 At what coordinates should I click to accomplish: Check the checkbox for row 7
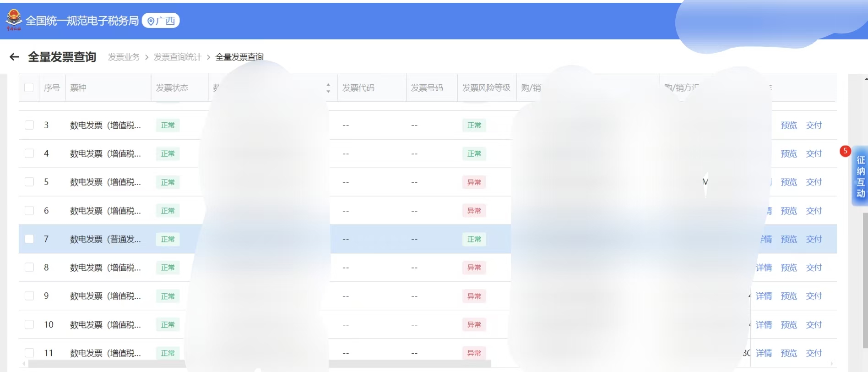(x=29, y=239)
